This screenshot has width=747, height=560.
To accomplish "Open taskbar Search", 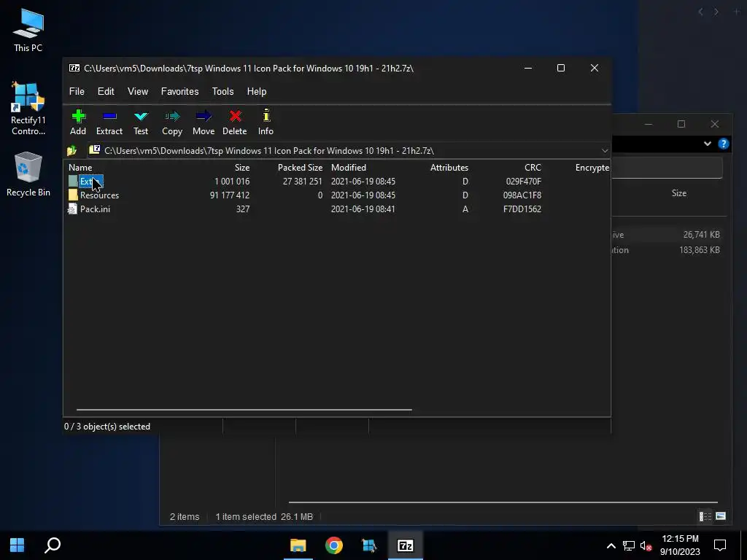I will [53, 545].
